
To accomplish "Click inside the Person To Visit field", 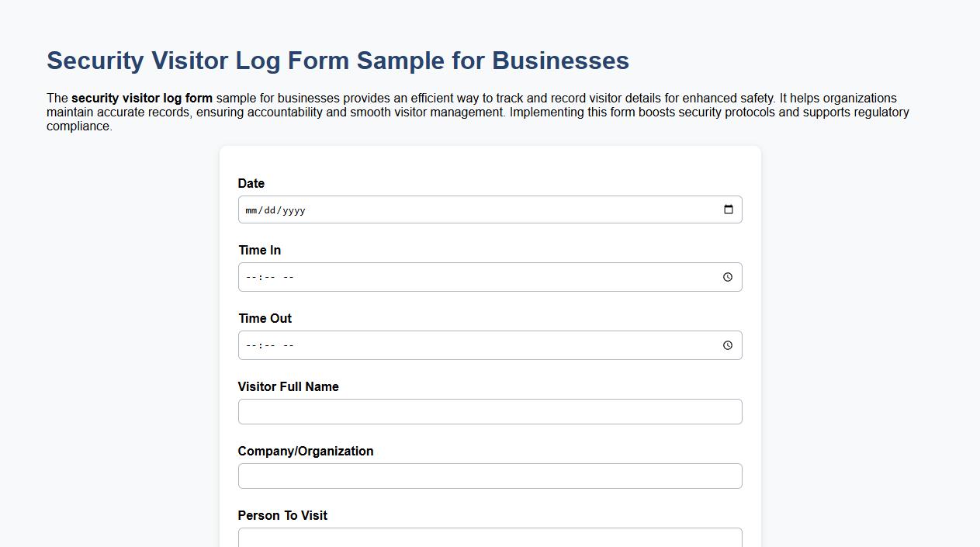I will (490, 538).
